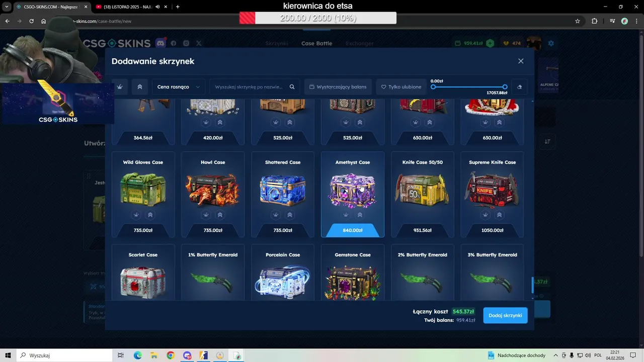The width and height of the screenshot is (644, 362).
Task: Click the Nadchodzące dochody taskbar widget
Action: 517,355
